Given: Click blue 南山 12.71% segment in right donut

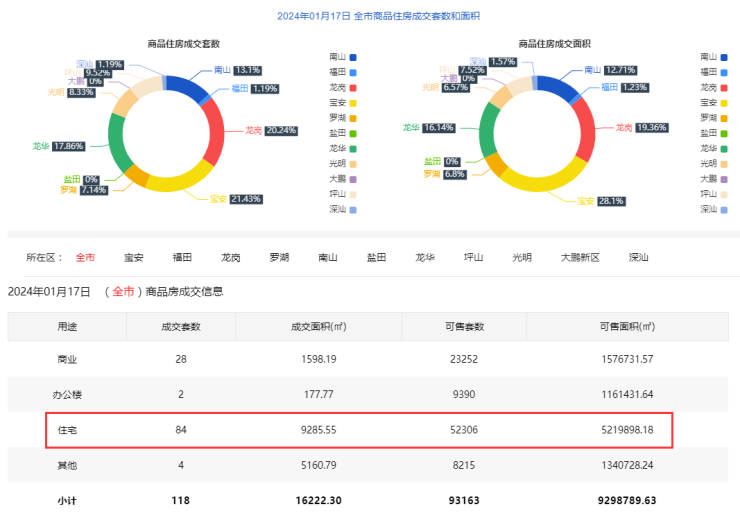Looking at the screenshot, I should [560, 88].
